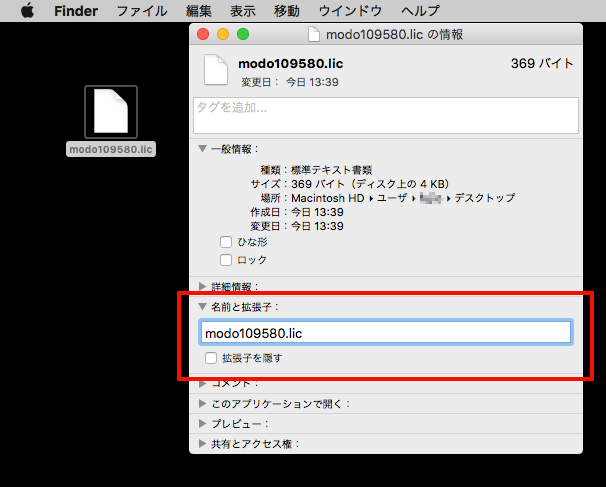Open the Apple menu

coord(27,11)
